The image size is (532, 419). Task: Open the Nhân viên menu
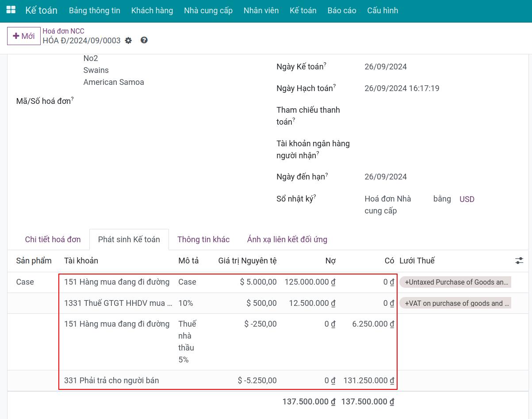click(261, 11)
